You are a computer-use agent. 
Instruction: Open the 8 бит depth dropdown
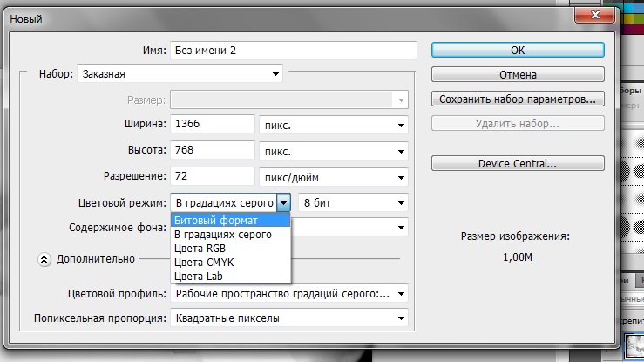(353, 202)
